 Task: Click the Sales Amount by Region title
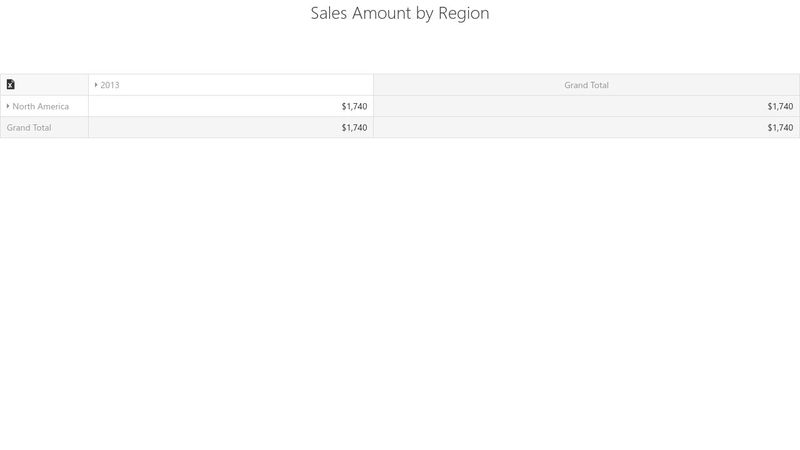coord(400,13)
